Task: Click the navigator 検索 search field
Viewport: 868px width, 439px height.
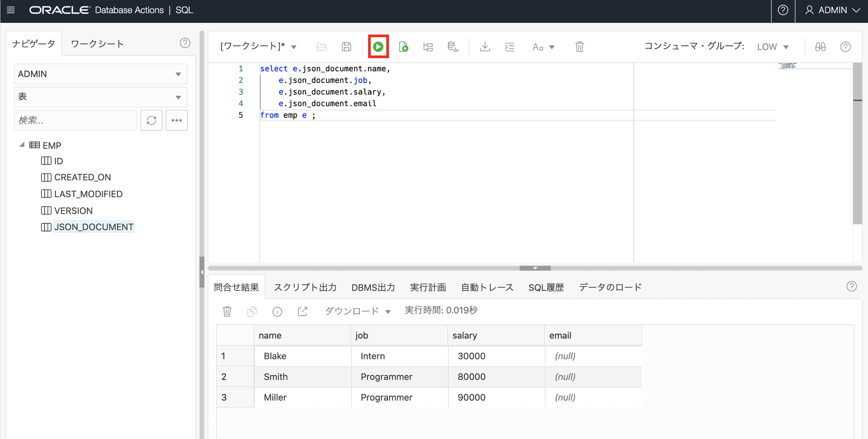Action: point(76,120)
